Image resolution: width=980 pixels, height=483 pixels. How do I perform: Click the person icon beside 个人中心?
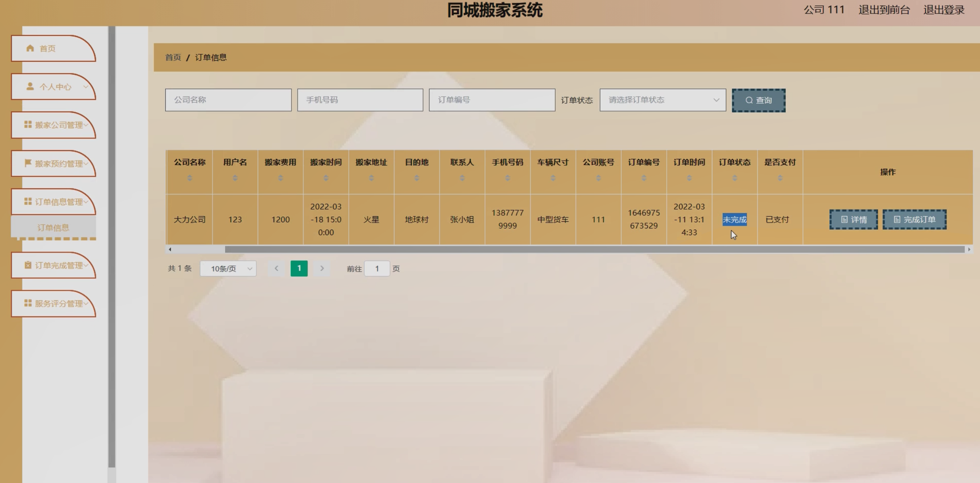coord(30,86)
